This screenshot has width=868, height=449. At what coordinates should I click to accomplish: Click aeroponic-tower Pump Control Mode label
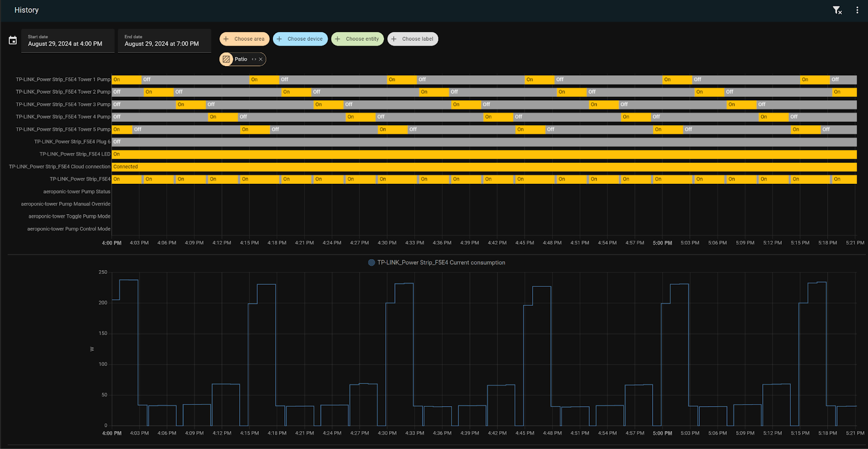69,229
